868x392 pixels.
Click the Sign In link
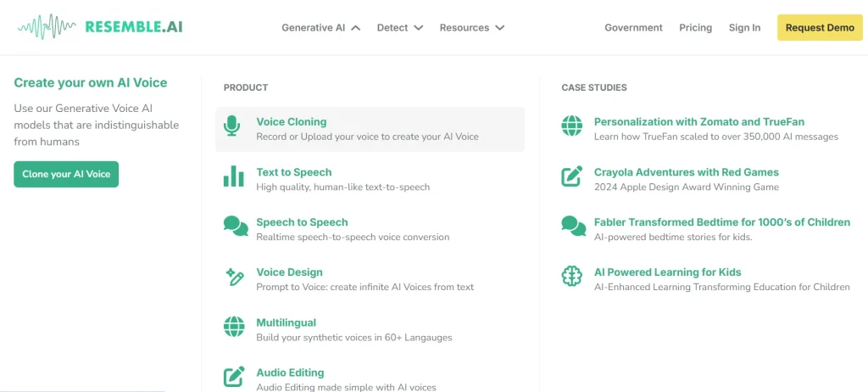[x=744, y=28]
